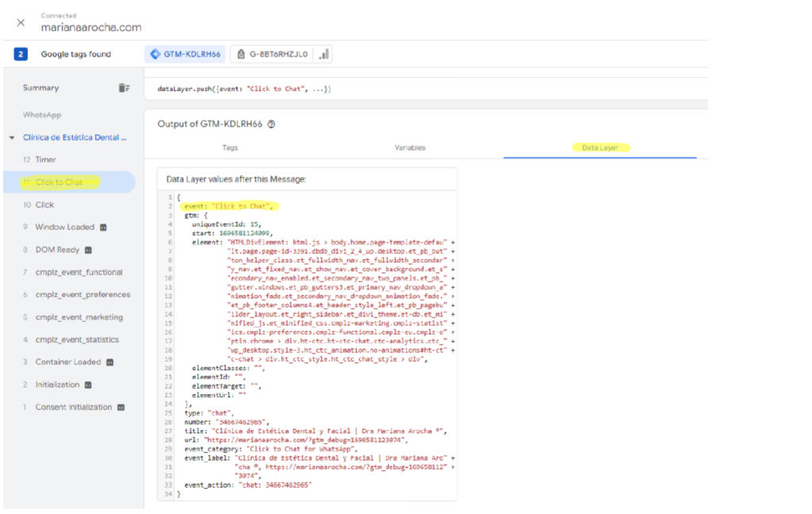This screenshot has width=812, height=514.
Task: Click the API icon beside Window Loaded
Action: click(x=103, y=228)
